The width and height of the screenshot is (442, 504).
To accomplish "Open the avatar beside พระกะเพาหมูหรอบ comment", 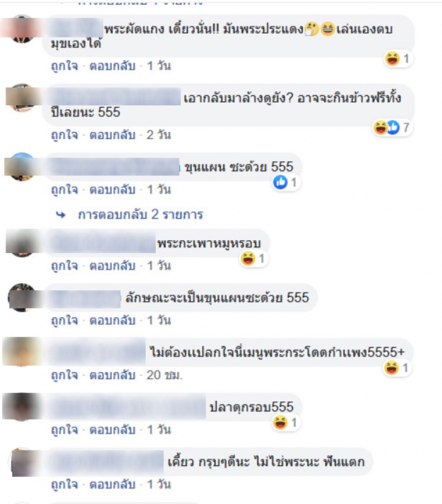I will [x=22, y=243].
